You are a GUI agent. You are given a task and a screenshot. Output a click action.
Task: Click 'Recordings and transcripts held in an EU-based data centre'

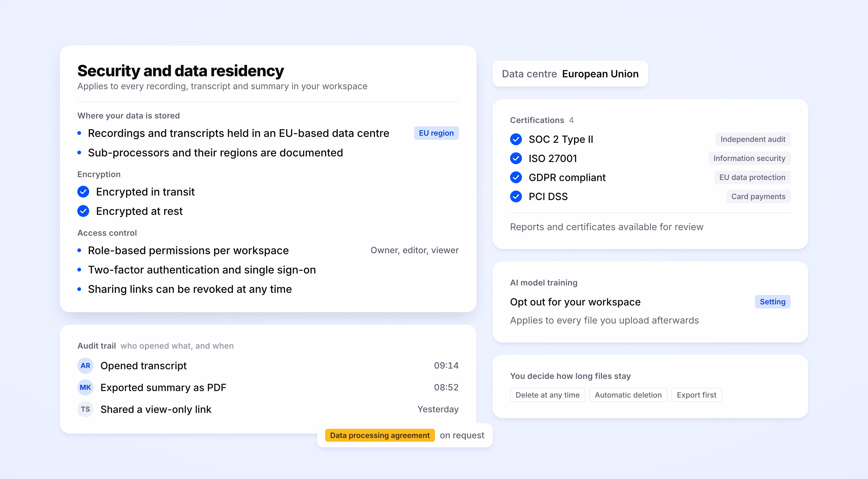tap(239, 133)
